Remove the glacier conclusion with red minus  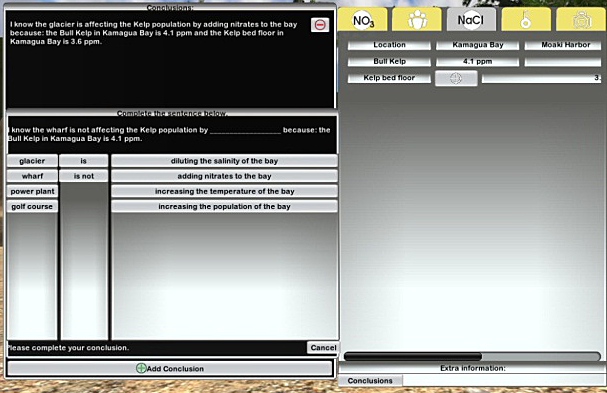(x=320, y=25)
